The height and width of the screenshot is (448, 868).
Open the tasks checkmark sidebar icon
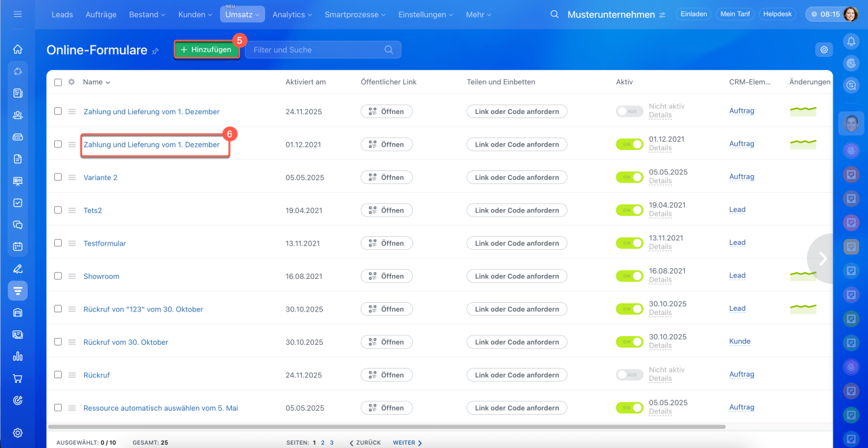[x=18, y=202]
